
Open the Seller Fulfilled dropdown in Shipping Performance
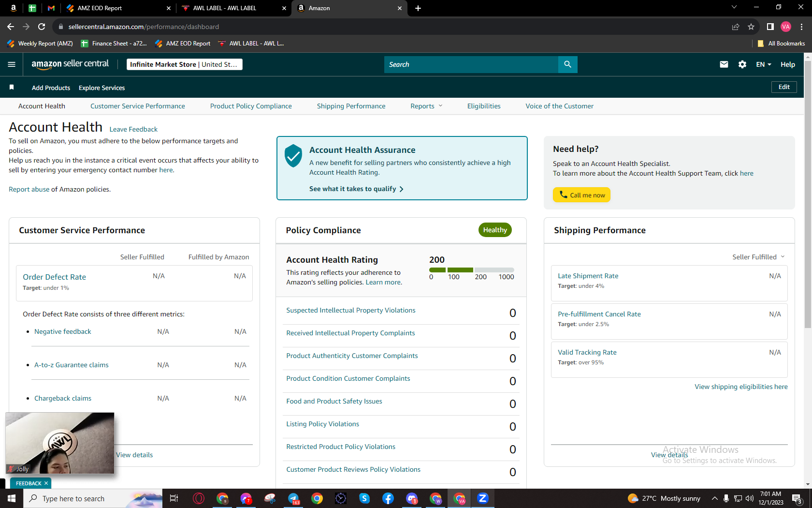tap(758, 257)
